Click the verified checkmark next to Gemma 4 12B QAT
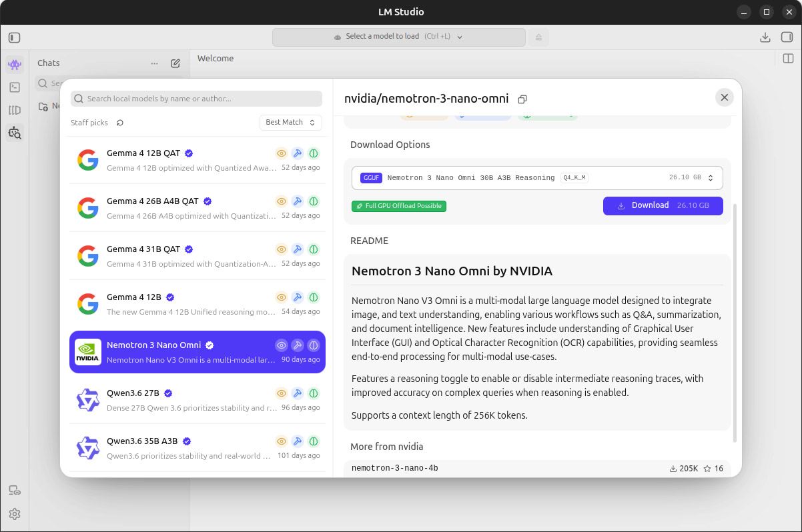Viewport: 802px width, 532px height. (x=189, y=153)
